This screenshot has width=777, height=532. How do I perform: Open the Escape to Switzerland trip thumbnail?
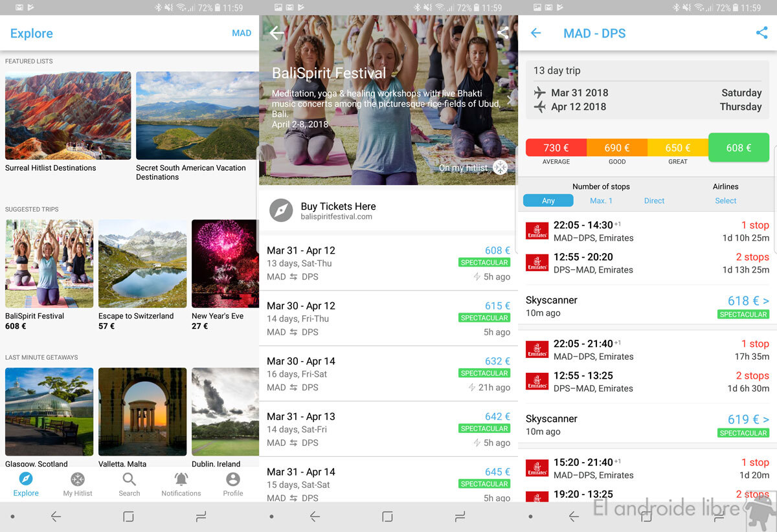142,264
